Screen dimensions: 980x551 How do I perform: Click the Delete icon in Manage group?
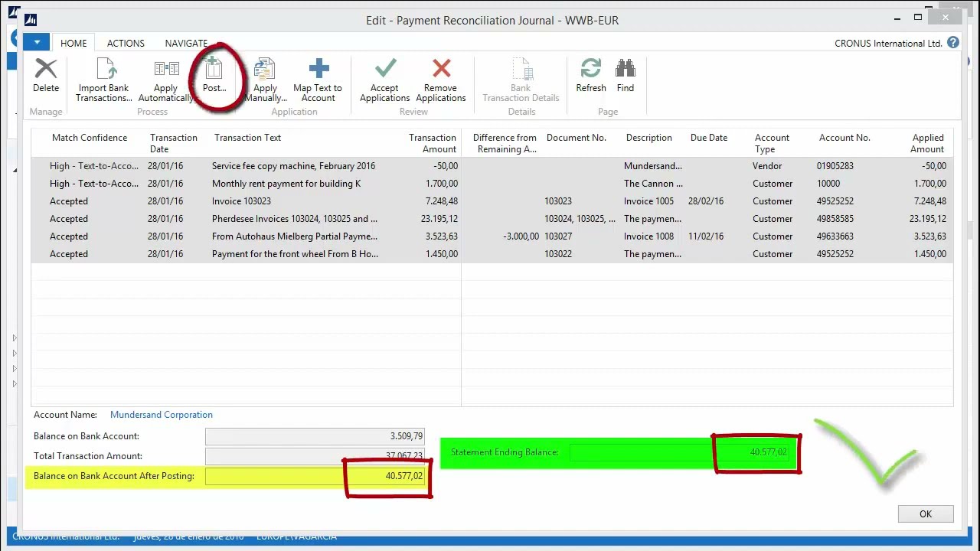(46, 70)
